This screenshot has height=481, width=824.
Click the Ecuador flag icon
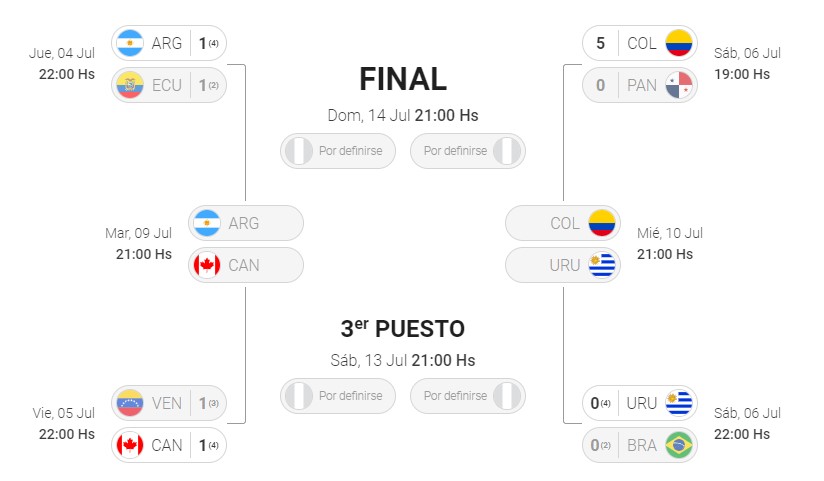pos(130,85)
